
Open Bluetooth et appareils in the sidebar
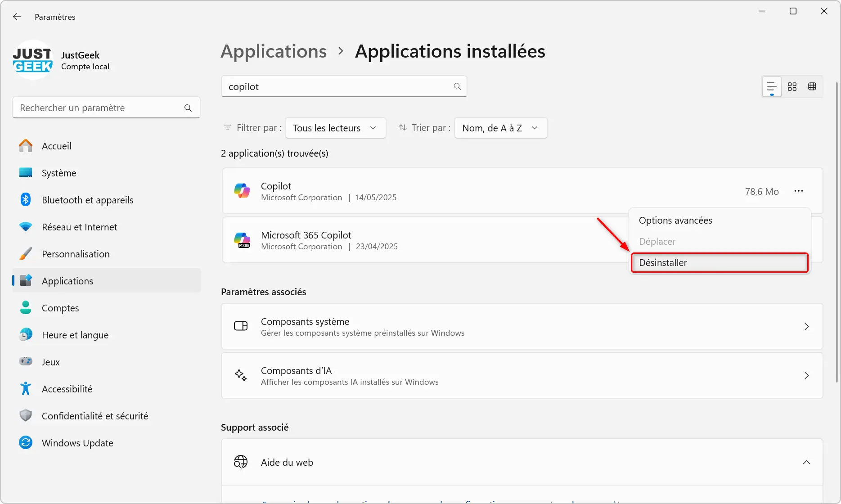coord(106,200)
